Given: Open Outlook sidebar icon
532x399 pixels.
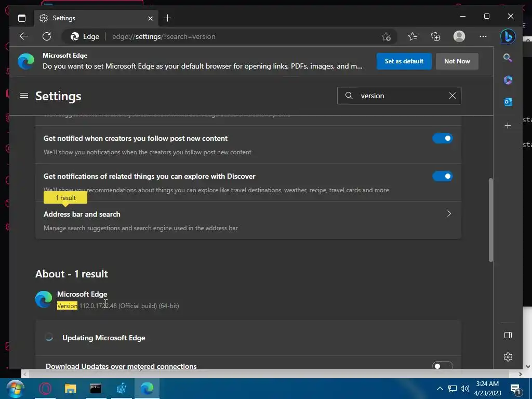Looking at the screenshot, I should (508, 102).
